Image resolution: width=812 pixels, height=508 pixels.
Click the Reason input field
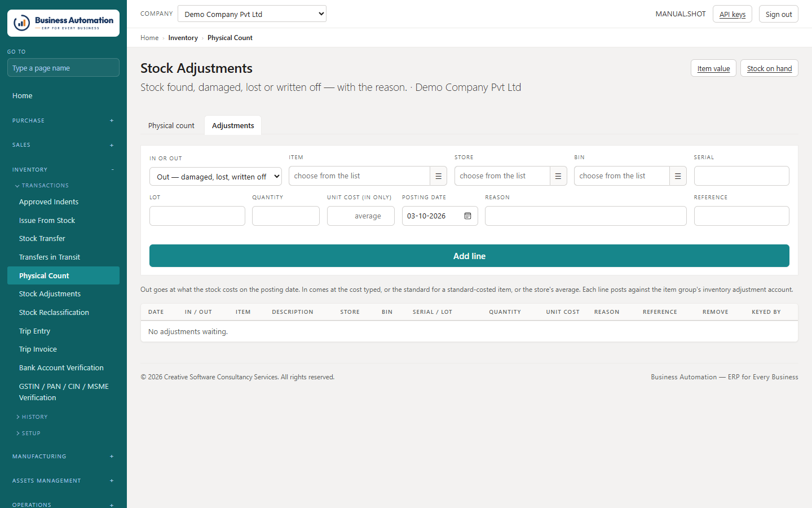point(586,216)
